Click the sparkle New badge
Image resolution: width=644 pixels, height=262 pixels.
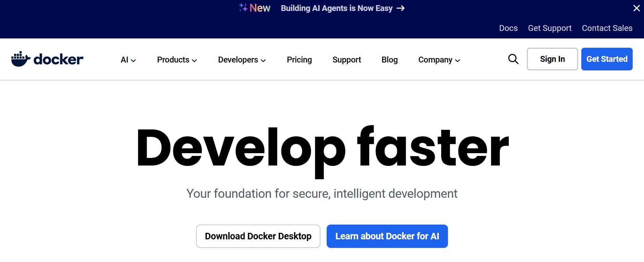pyautogui.click(x=255, y=8)
